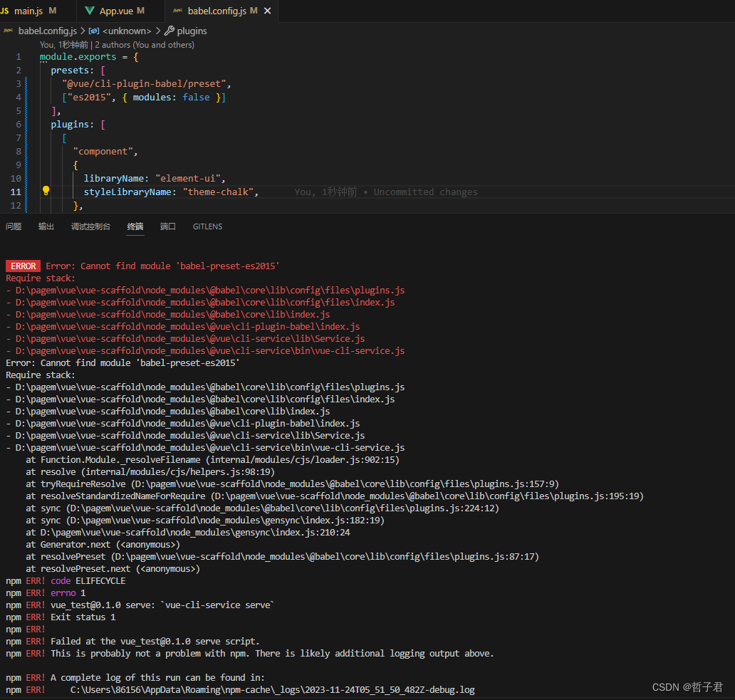Open the 问题 panel tab
The width and height of the screenshot is (735, 700).
[x=14, y=226]
